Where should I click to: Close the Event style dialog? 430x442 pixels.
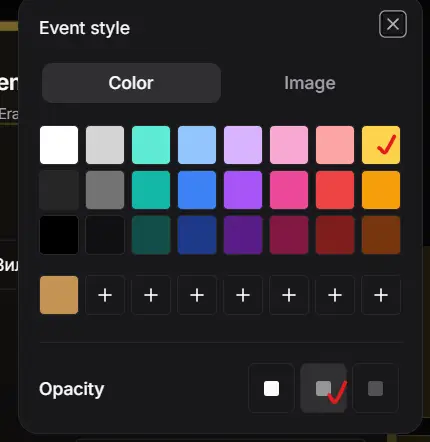393,24
